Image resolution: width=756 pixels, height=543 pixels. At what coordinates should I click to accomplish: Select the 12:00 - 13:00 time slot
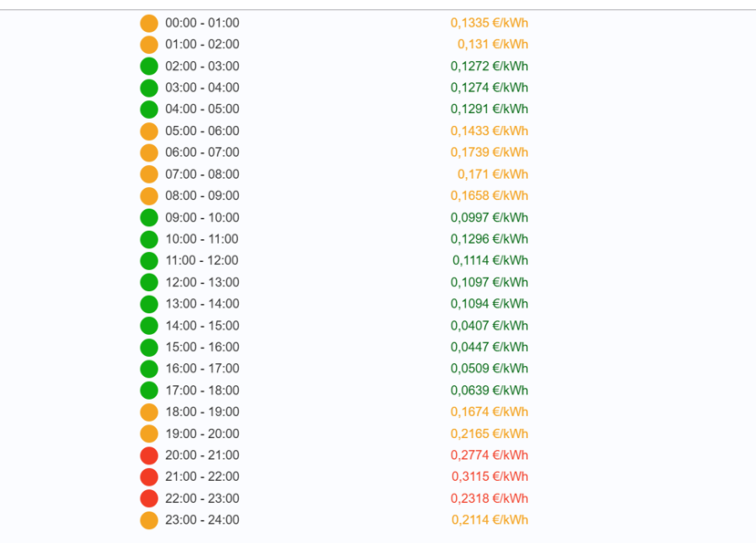pyautogui.click(x=202, y=282)
